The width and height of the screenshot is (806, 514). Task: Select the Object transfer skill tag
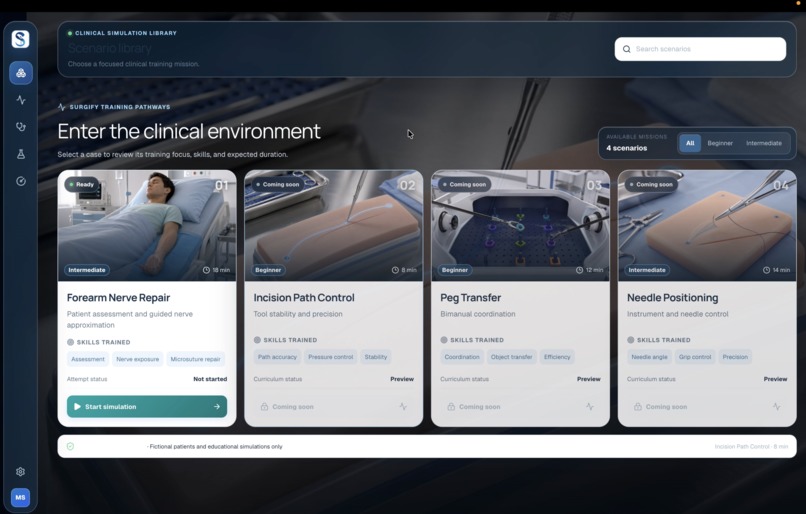point(511,357)
